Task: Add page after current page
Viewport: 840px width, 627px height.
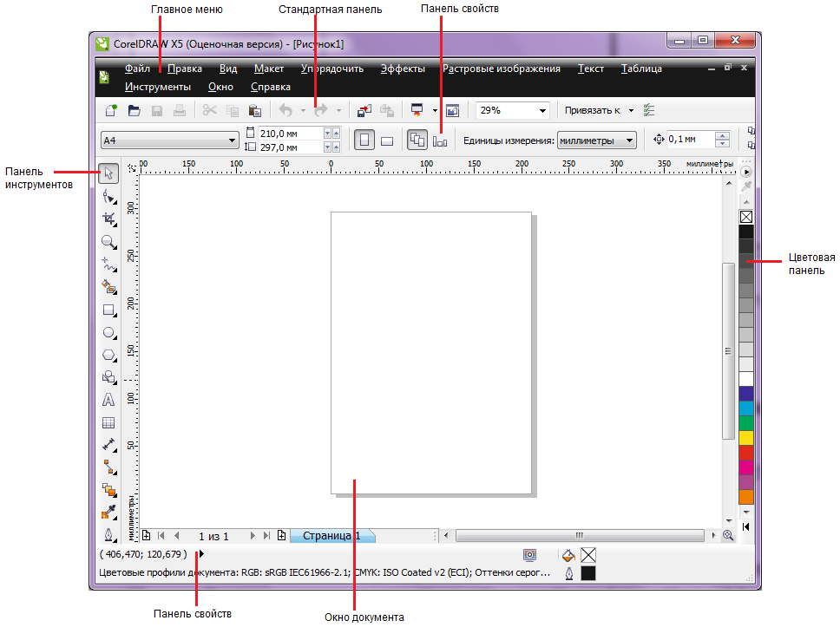Action: click(282, 535)
